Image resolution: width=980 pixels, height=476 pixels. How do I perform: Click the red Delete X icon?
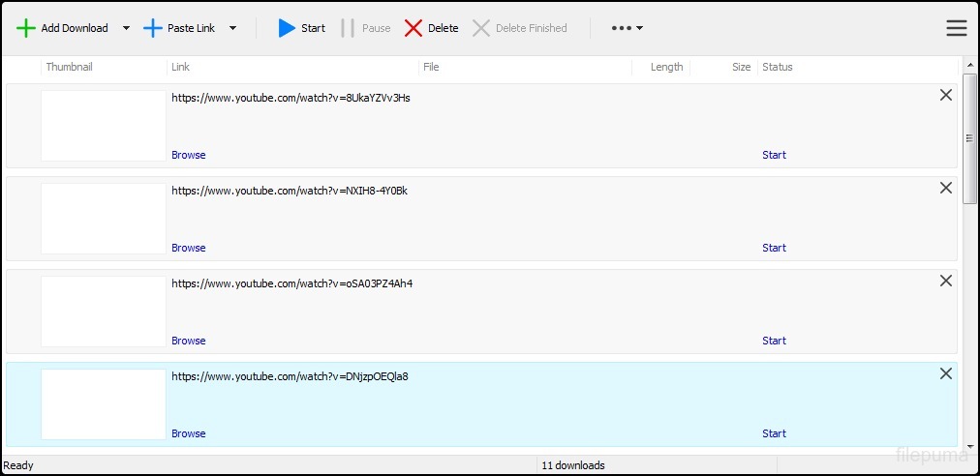tap(413, 28)
